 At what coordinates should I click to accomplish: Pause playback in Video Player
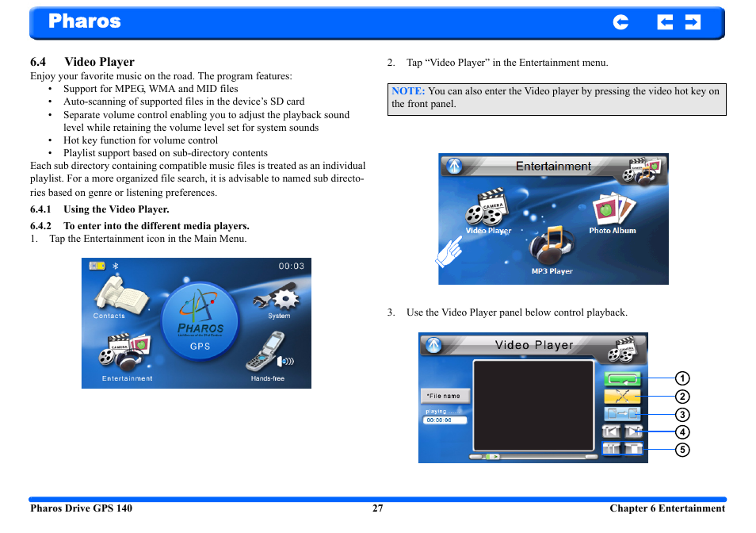tap(611, 449)
